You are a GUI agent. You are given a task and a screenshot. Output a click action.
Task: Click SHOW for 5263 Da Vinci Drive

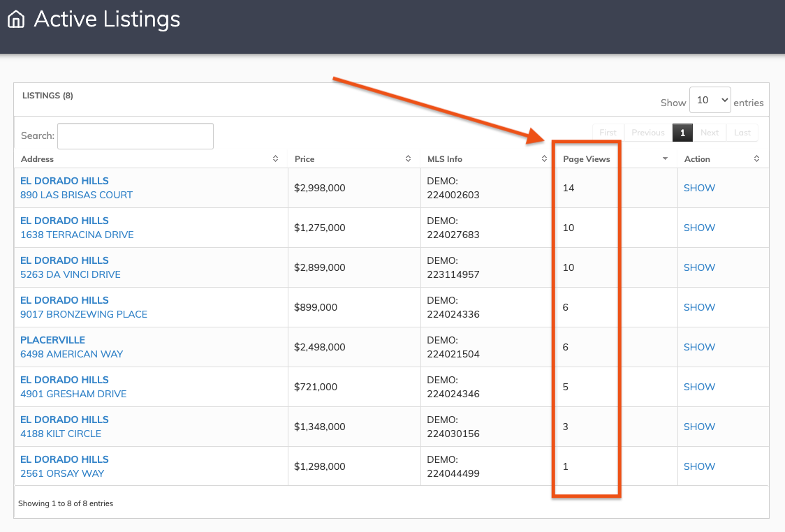699,267
